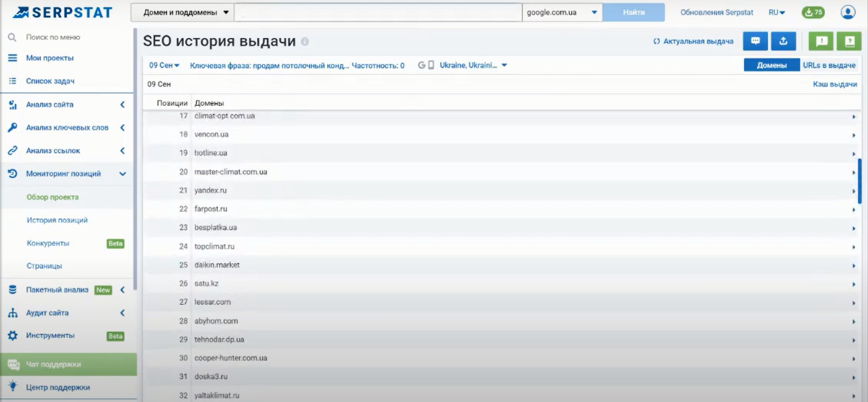The image size is (868, 402).
Task: Open the google.com.ua search engine dropdown
Action: 562,12
